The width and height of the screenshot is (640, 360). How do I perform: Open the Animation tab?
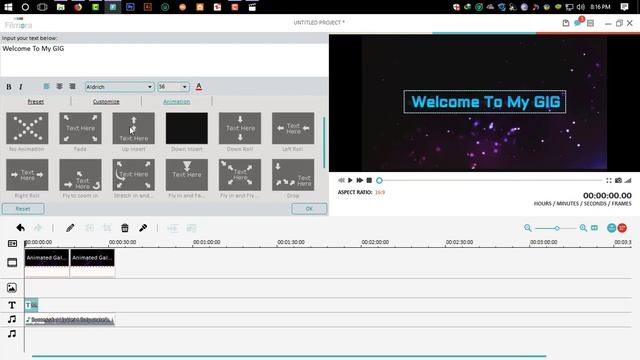177,101
